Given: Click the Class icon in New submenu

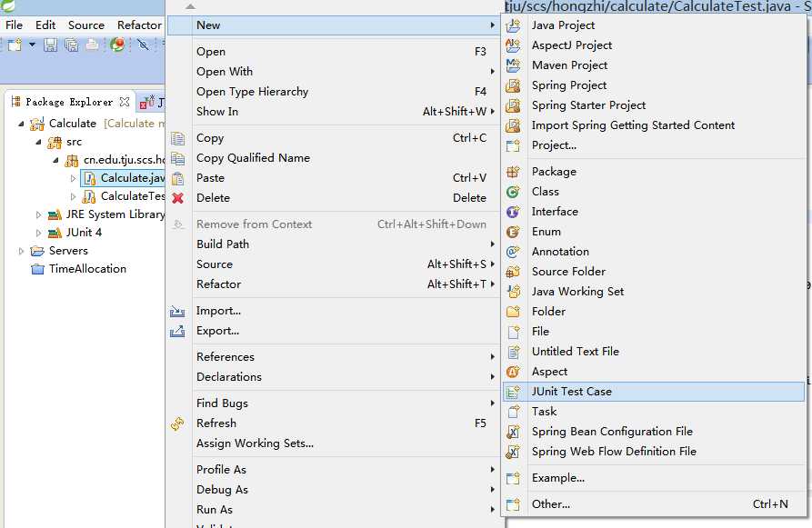Looking at the screenshot, I should [x=514, y=192].
